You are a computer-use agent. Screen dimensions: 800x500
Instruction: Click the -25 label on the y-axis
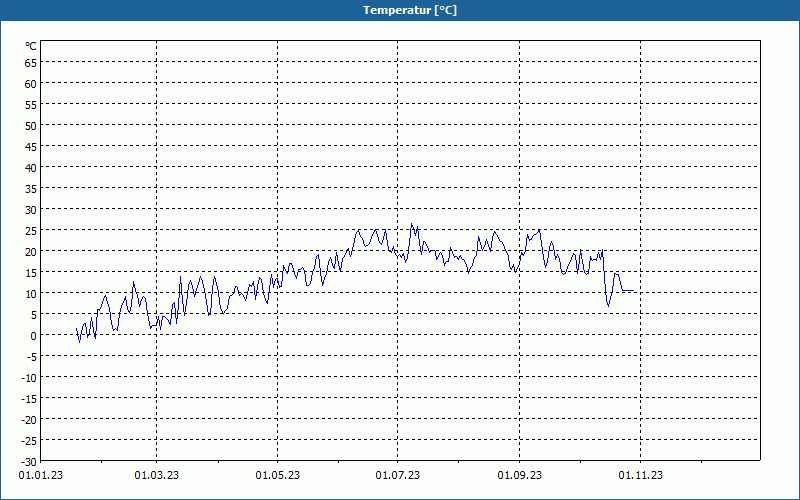pyautogui.click(x=29, y=440)
